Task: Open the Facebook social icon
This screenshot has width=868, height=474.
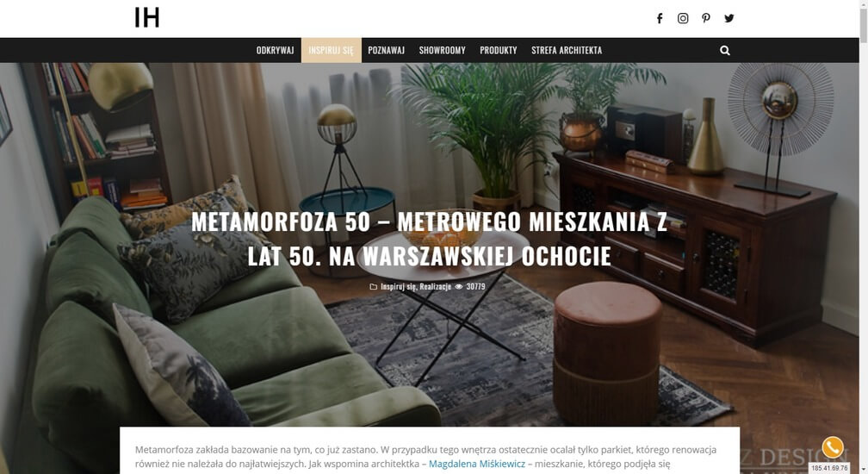Action: point(660,18)
